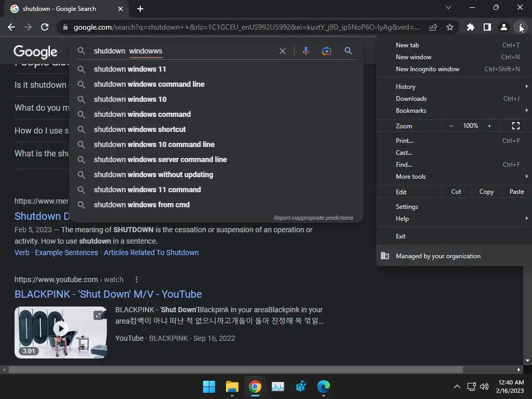The height and width of the screenshot is (399, 532).
Task: Close the shutdown Google Search tab
Action: (121, 9)
